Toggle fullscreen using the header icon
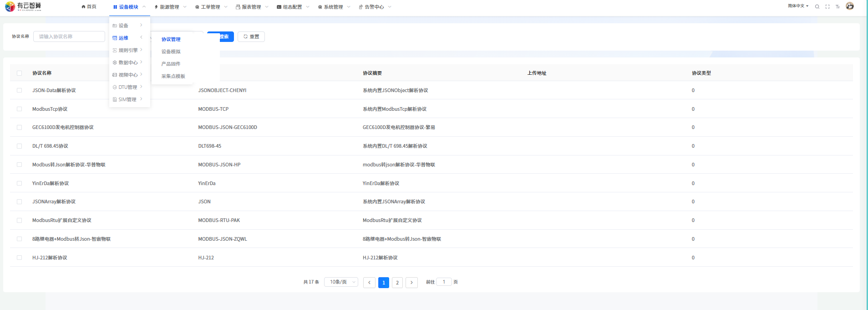This screenshot has width=868, height=310. [827, 7]
